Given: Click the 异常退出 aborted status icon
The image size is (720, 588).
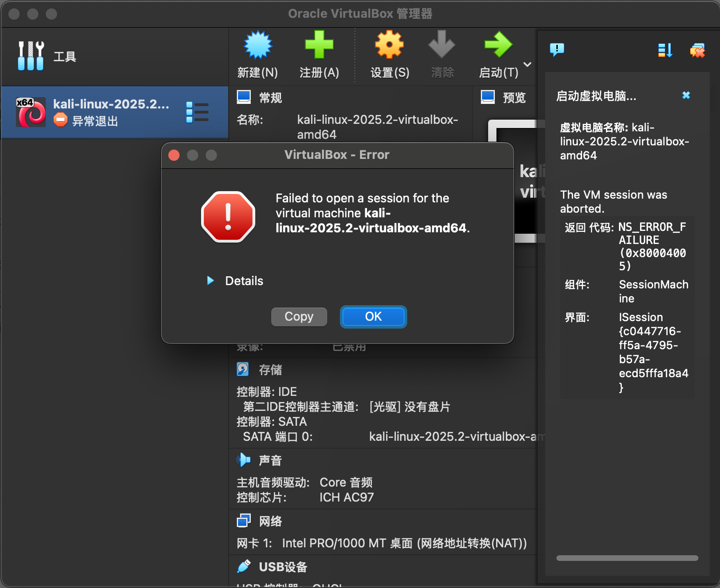Looking at the screenshot, I should coord(60,120).
